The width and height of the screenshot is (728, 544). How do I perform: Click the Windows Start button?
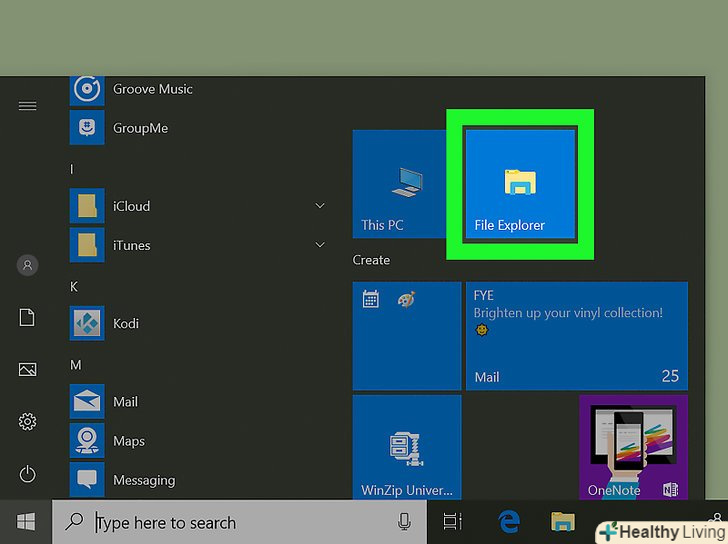tap(26, 521)
